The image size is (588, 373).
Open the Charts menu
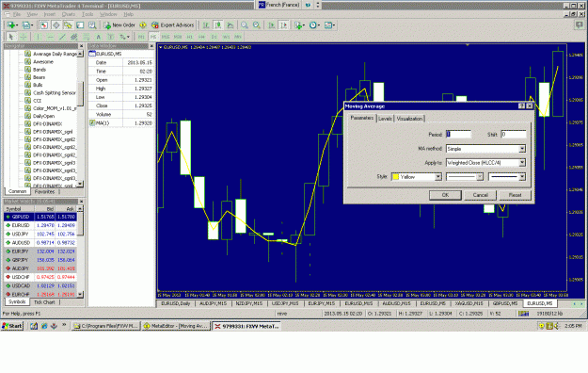tap(69, 14)
